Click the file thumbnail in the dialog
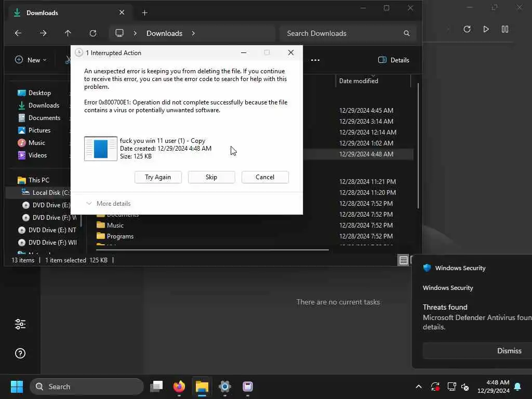Viewport: 532px width, 399px height. click(101, 149)
